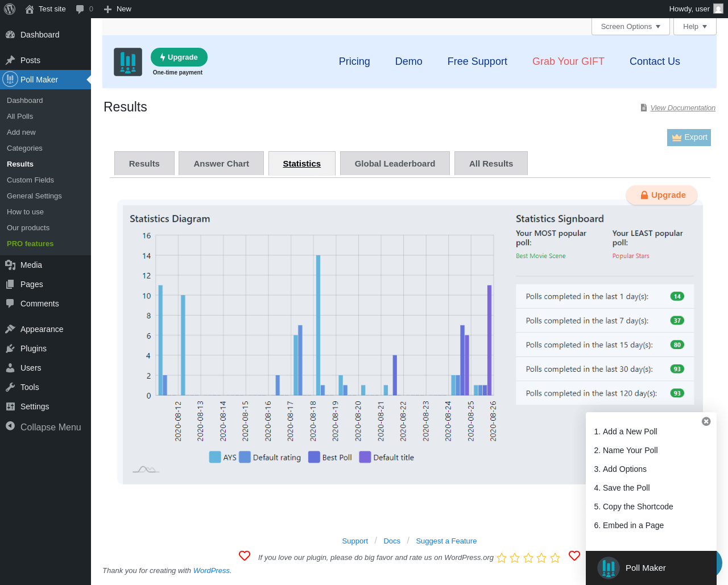This screenshot has height=585, width=728.
Task: Open Appearance in the admin sidebar
Action: (x=42, y=329)
